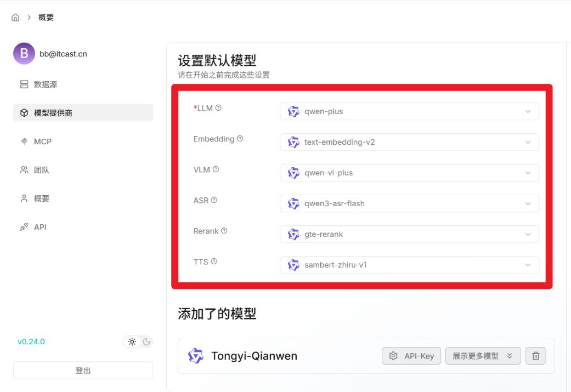Click the help icon beside Rerank

224,231
